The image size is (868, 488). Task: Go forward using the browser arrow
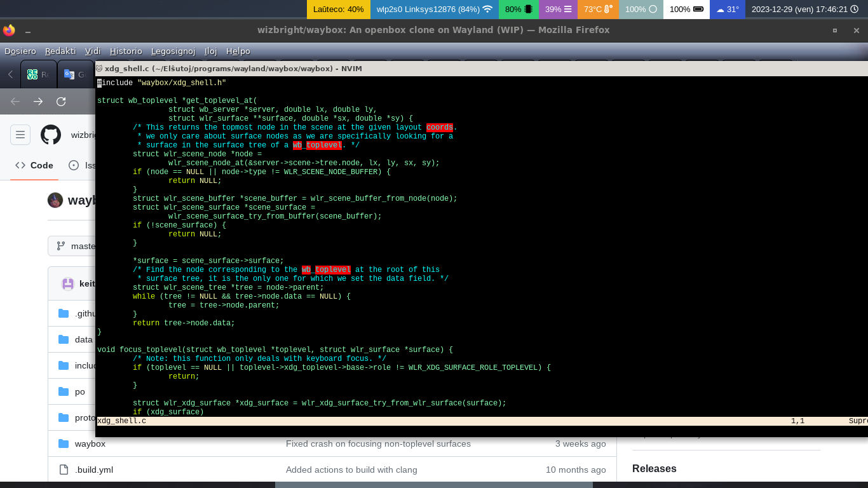pyautogui.click(x=38, y=102)
